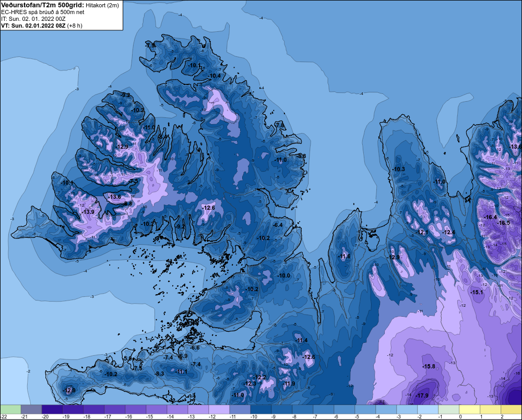Click the -11.9 temperature label
The width and height of the screenshot is (522, 420).
289,383
